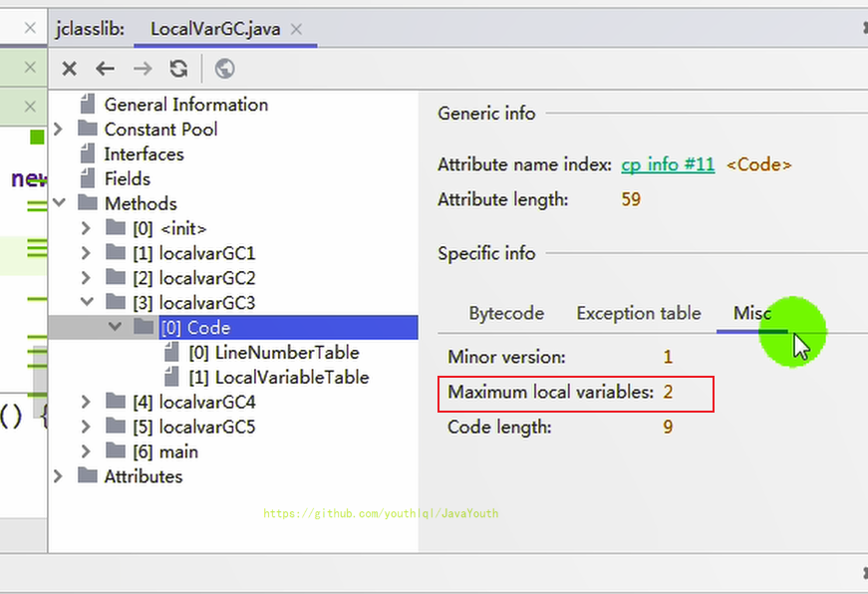Expand the [2] localvarGC2 method
Screen dimensions: 868x594
(86, 277)
